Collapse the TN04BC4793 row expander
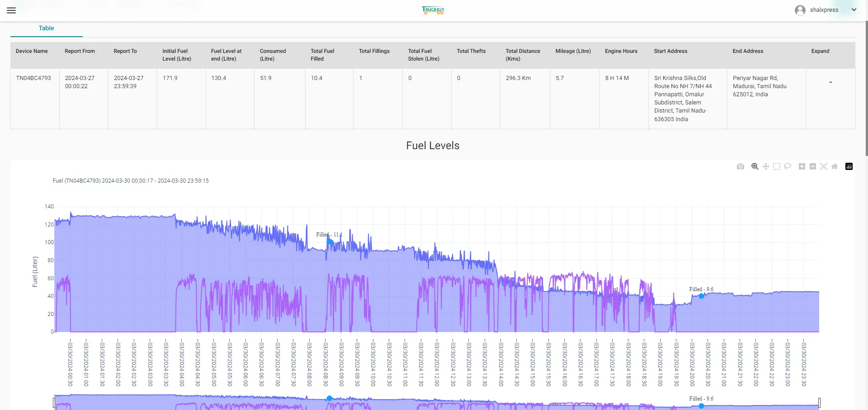 coord(830,82)
